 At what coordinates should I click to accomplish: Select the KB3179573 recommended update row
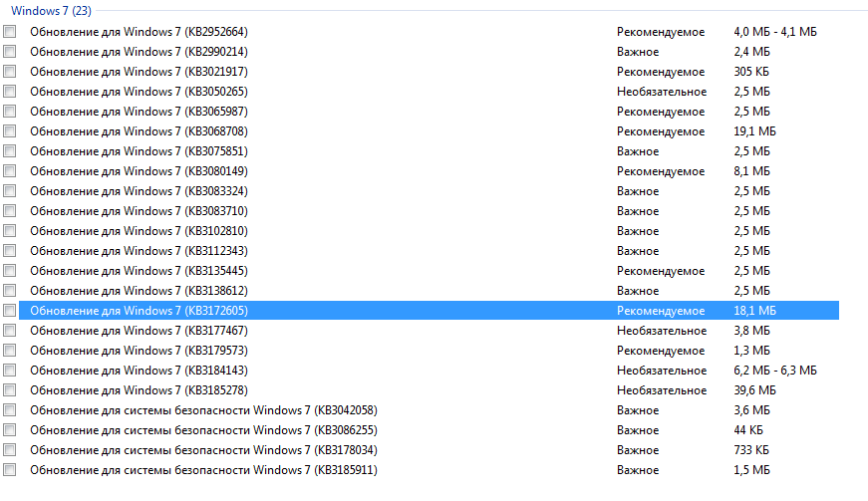point(430,350)
